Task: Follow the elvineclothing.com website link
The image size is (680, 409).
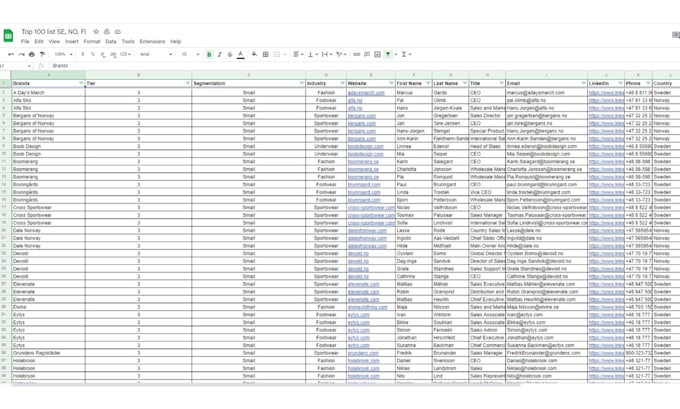Action: [368, 307]
